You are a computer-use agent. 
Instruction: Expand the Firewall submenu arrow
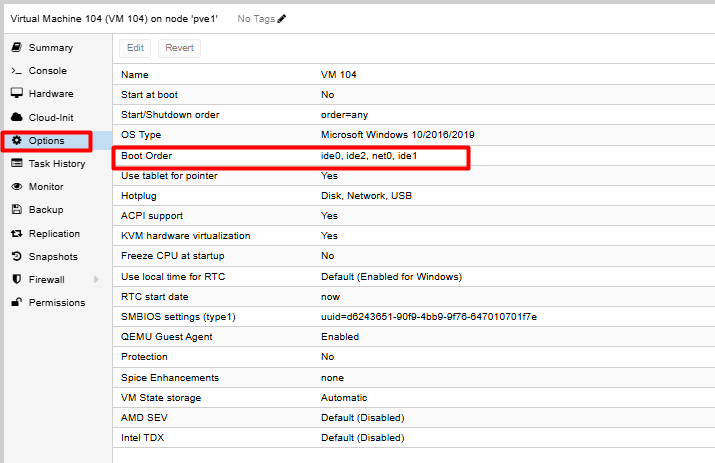point(96,279)
